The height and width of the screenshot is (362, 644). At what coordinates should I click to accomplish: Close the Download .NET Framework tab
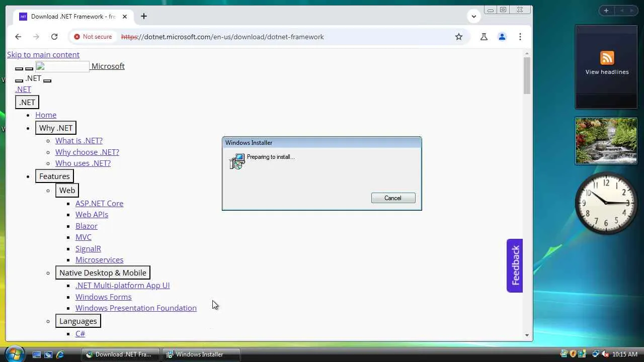(x=125, y=17)
